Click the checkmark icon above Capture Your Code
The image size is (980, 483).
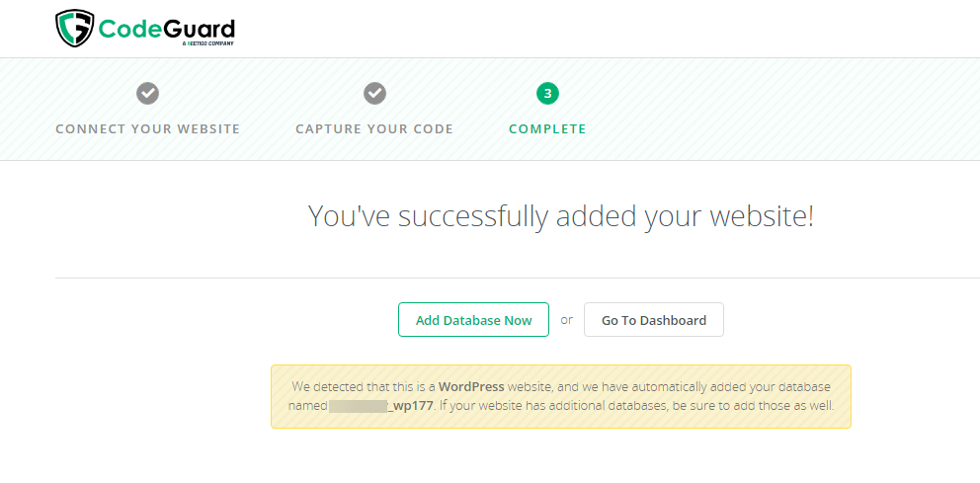pyautogui.click(x=374, y=93)
